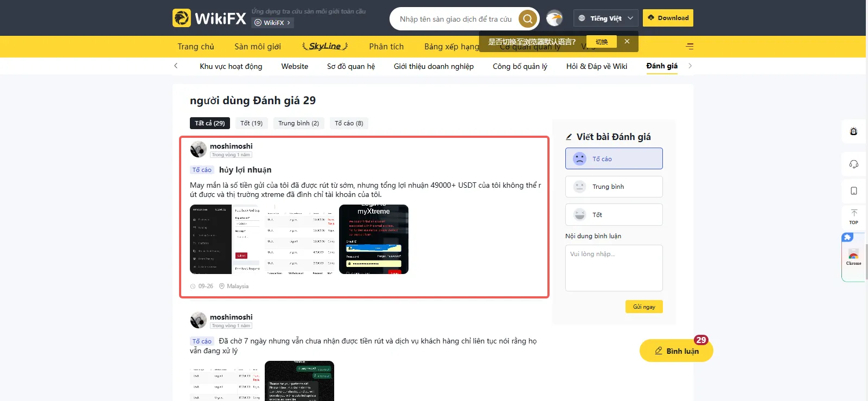Click the yellow Bình luận button
Screen dimensions: 868x401
676,351
